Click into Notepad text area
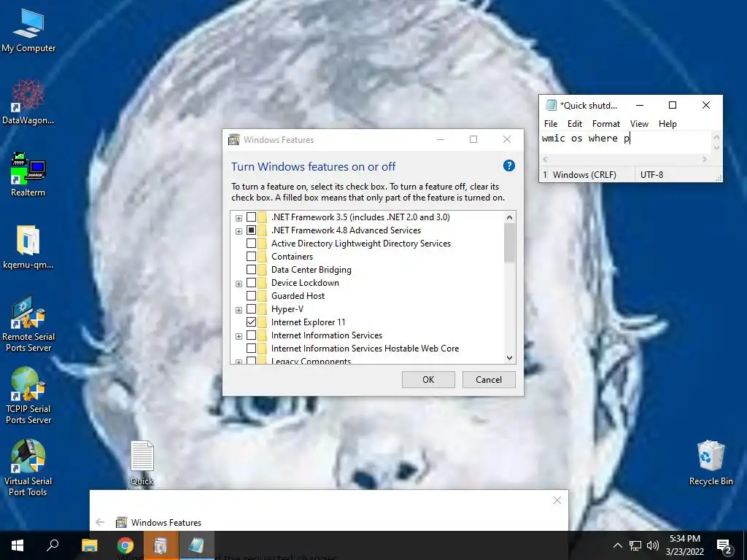This screenshot has width=747, height=560. 626,143
